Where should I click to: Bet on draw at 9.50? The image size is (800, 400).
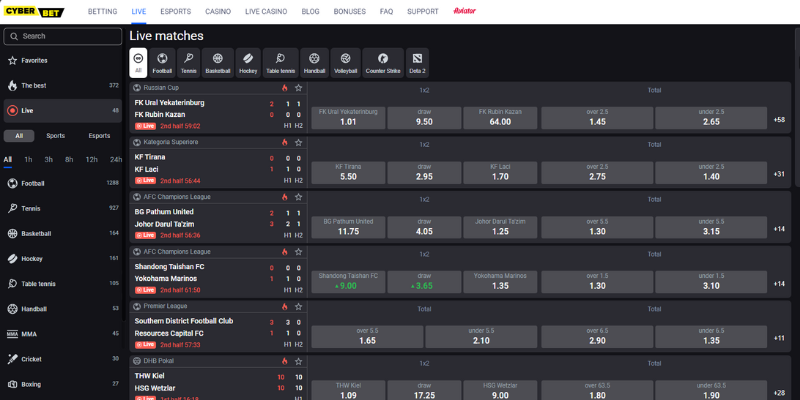tap(424, 118)
